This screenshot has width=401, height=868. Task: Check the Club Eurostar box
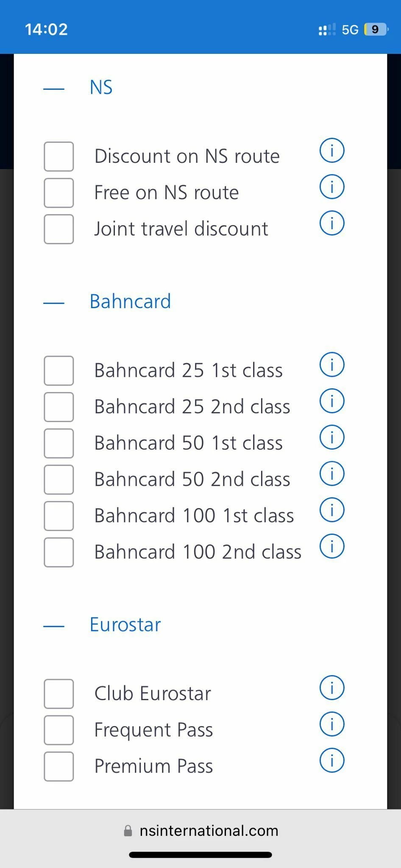58,694
